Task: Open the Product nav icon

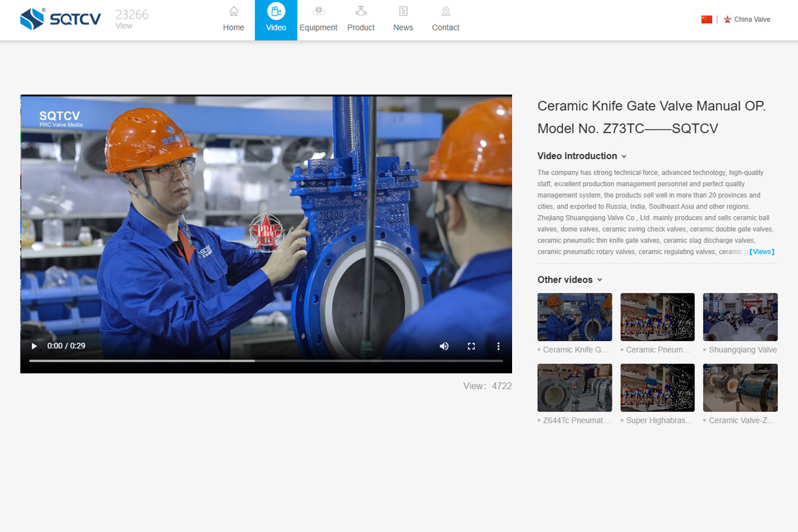Action: [x=361, y=11]
